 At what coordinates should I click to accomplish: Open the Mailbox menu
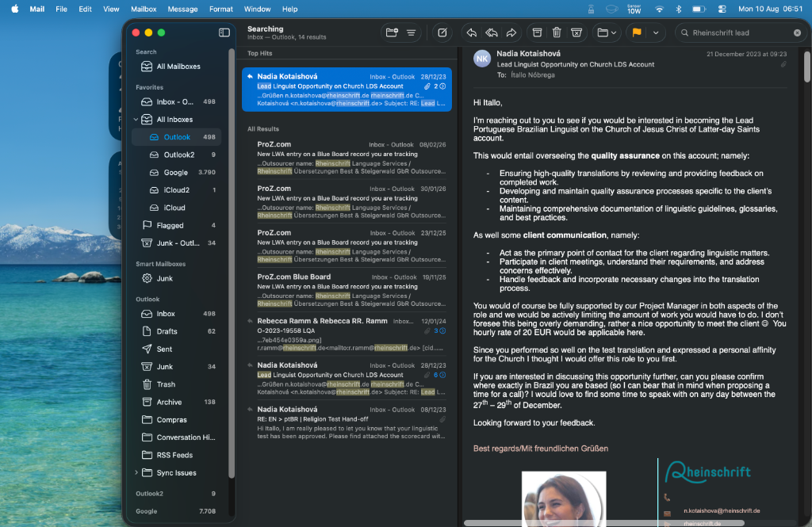click(144, 9)
